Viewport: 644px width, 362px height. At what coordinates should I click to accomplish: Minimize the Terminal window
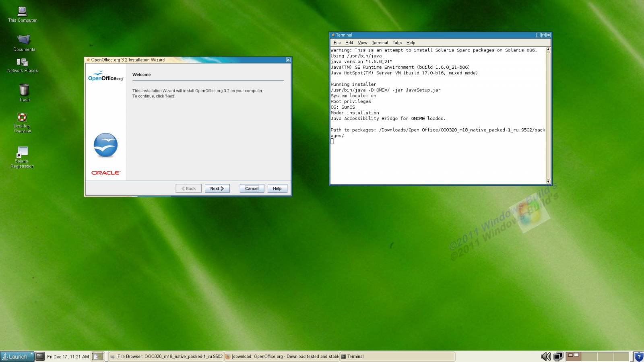[x=538, y=35]
